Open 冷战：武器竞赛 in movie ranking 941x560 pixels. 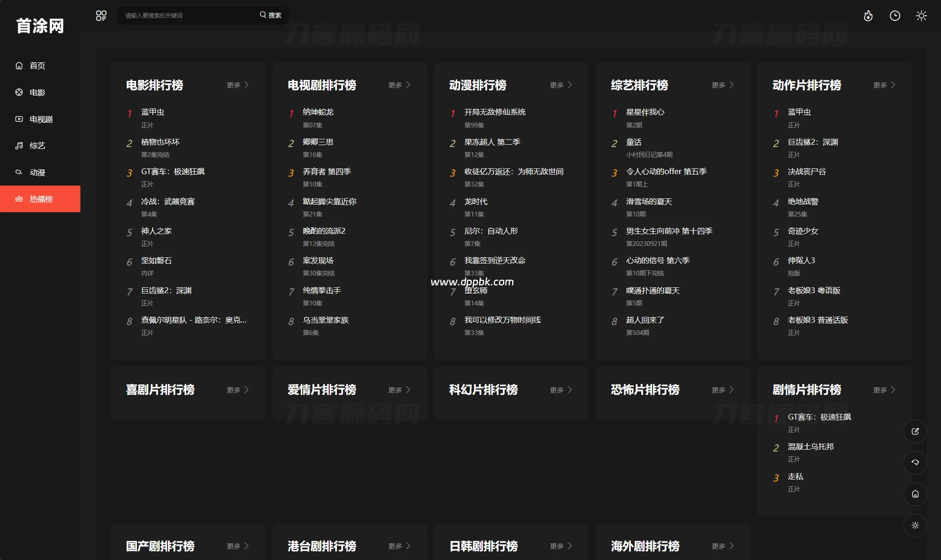pos(168,202)
